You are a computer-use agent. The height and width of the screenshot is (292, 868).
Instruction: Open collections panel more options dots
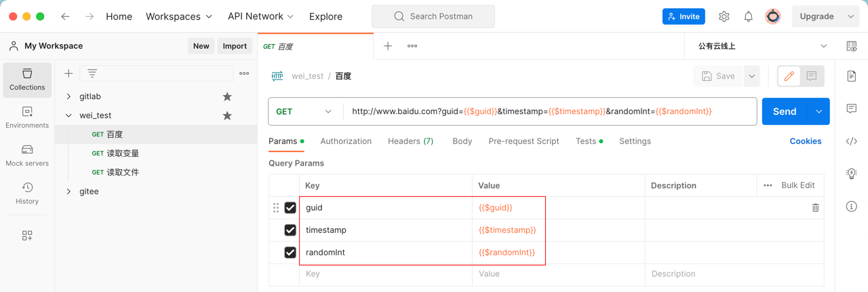point(244,73)
